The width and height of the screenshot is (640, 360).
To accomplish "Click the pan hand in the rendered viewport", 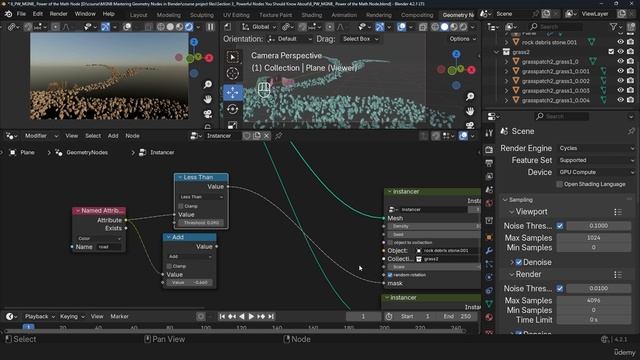I will pos(208,99).
